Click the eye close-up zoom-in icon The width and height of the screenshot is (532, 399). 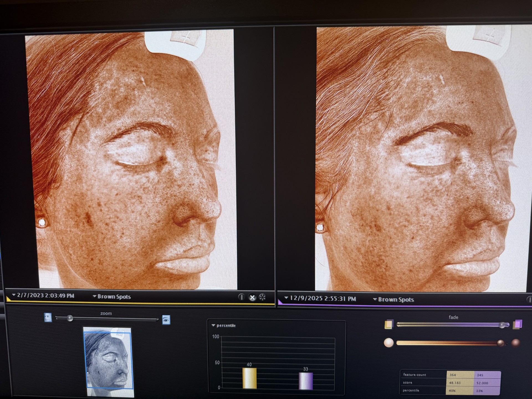click(166, 320)
